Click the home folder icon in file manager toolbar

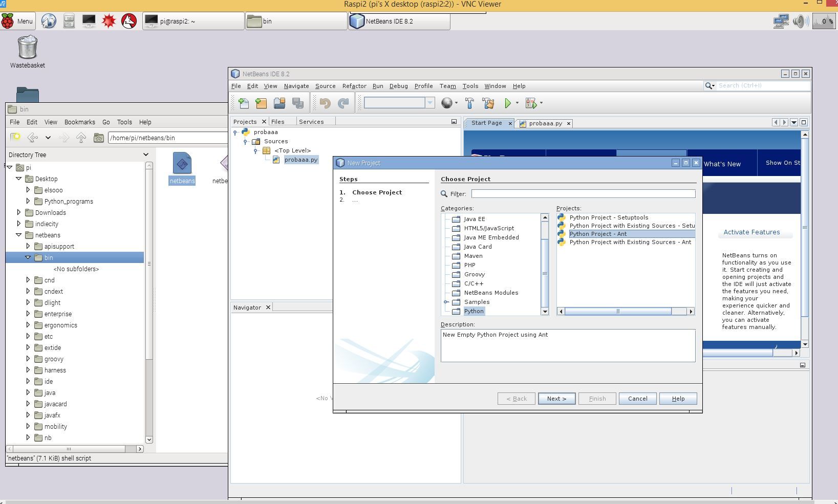click(x=99, y=138)
